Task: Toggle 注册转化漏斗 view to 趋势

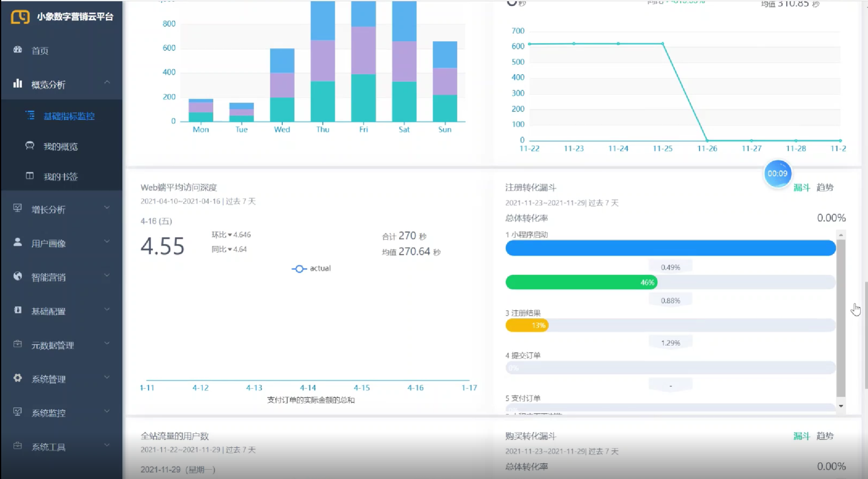Action: (825, 187)
